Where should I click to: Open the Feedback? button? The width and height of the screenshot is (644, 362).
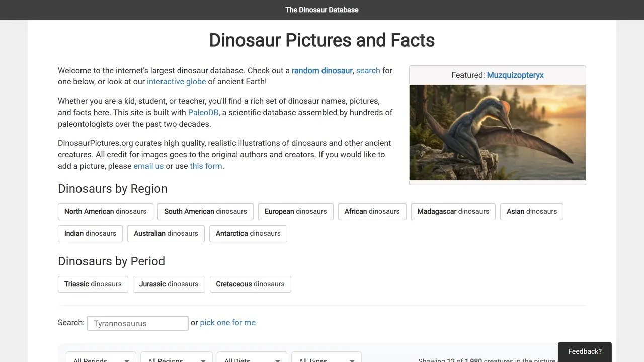coord(585,351)
